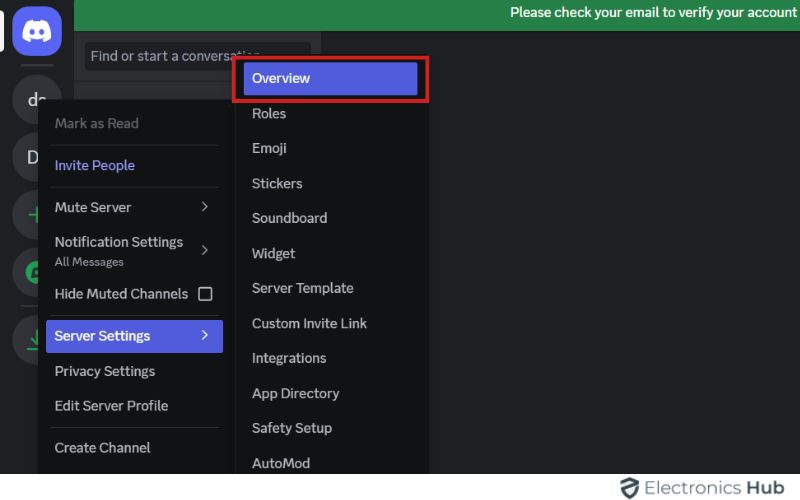Click the Server Settings menu item
The height and width of the screenshot is (500, 800).
point(134,336)
